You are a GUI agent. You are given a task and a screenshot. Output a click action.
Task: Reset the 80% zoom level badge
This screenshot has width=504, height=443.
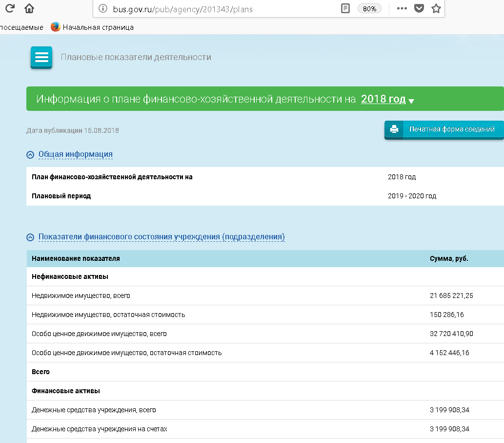point(370,9)
